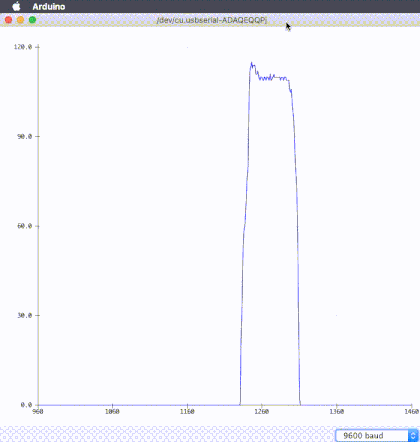
Task: Click the 30.0 y-axis label
Action: coord(24,315)
